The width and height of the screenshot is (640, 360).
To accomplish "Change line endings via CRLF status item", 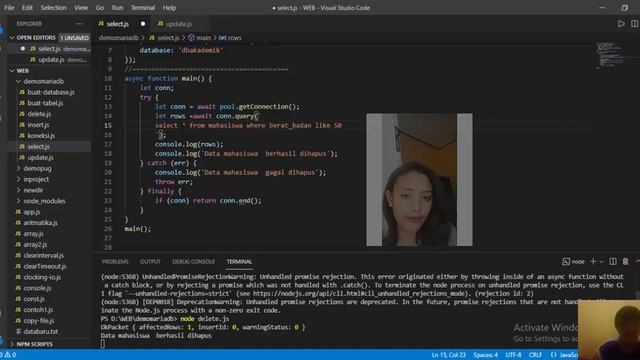I will [x=535, y=355].
